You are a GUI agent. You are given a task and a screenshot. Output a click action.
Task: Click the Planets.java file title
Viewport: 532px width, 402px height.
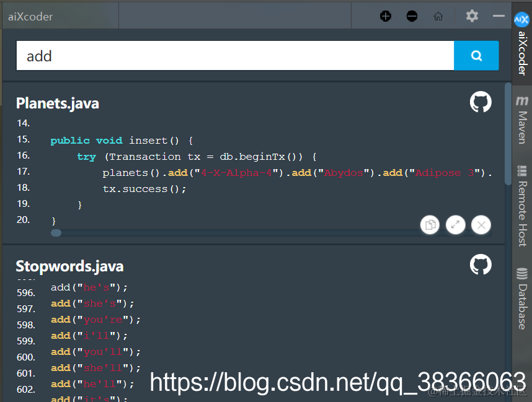pos(57,103)
